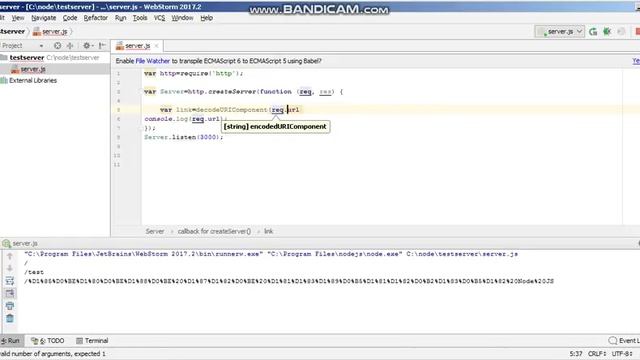This screenshot has width=640, height=360.
Task: Open the VCS menu
Action: coord(160,18)
